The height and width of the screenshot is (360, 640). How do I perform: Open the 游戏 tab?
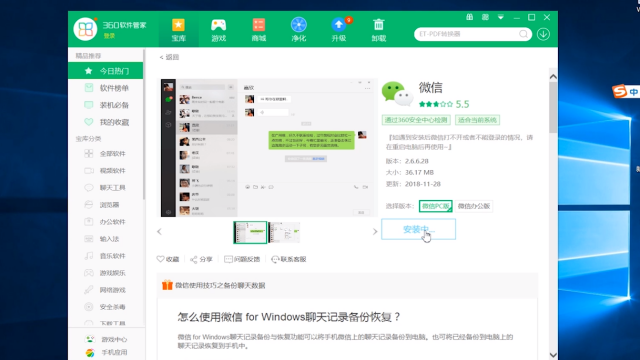(218, 30)
